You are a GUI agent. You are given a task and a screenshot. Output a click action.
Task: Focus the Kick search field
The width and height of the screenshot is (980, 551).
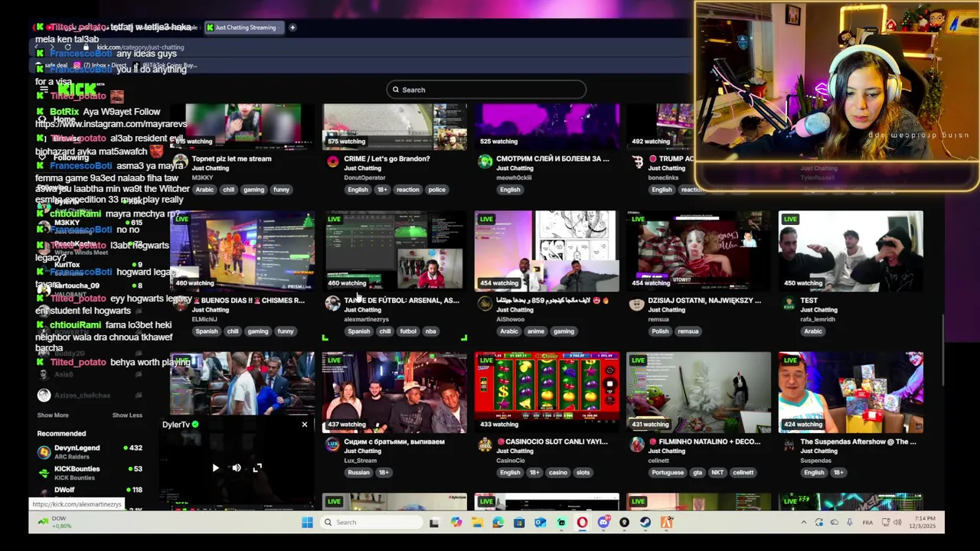[x=487, y=90]
